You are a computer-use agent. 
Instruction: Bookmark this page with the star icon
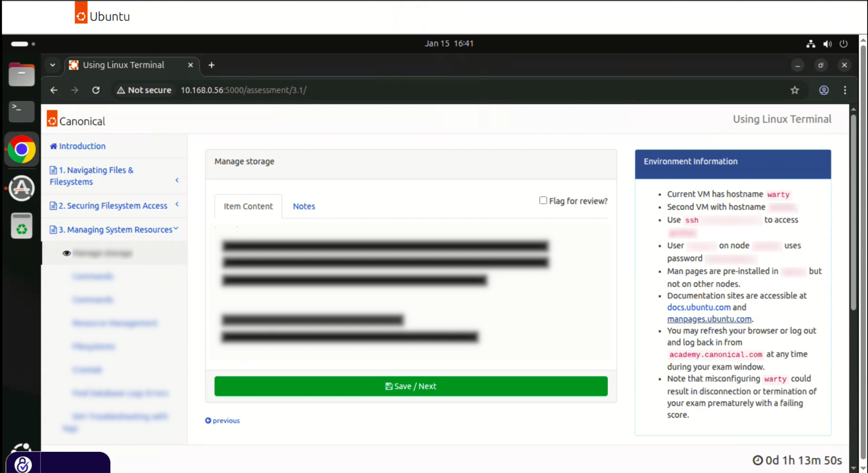click(x=795, y=90)
